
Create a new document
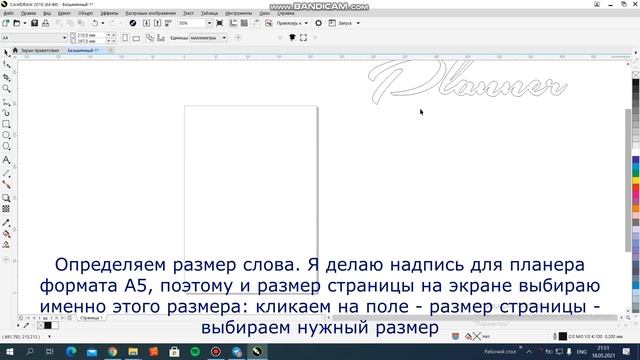[6, 23]
